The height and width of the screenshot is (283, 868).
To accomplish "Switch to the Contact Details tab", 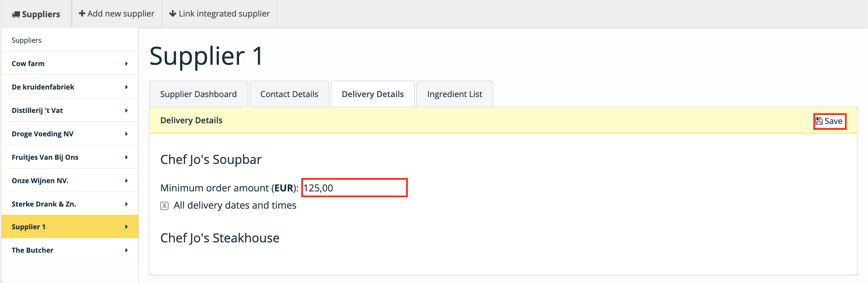I will click(289, 94).
